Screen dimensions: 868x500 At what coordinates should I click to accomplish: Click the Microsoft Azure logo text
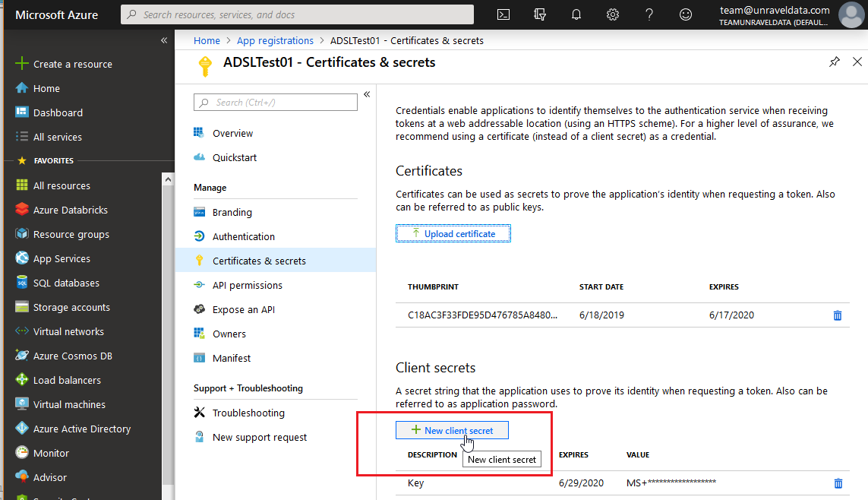click(x=56, y=15)
